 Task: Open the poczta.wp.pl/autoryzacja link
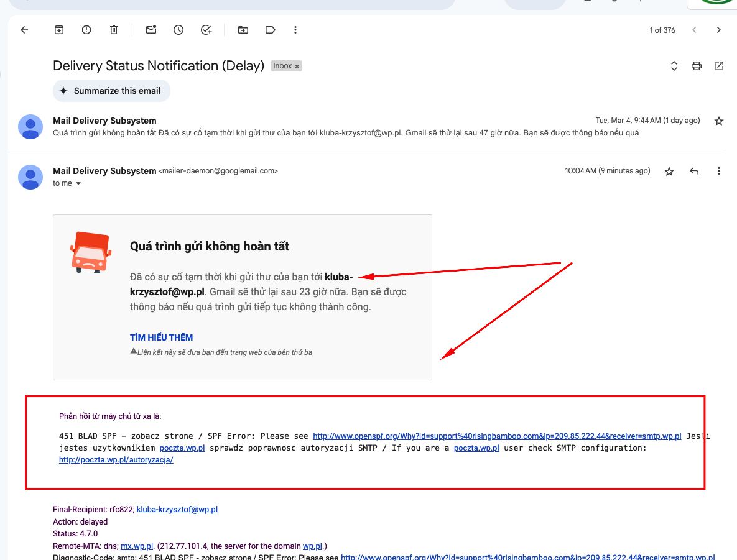[116, 459]
